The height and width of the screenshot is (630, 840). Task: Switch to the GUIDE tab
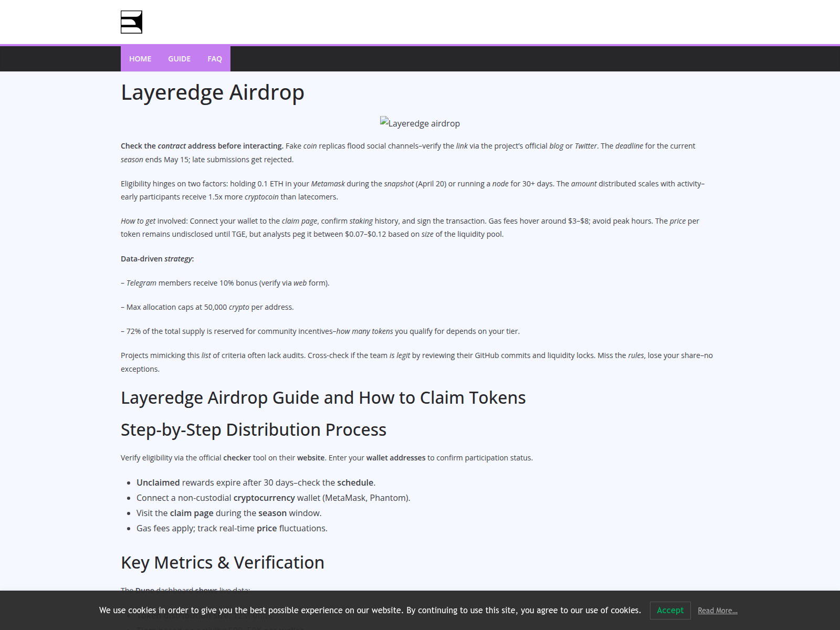point(178,59)
